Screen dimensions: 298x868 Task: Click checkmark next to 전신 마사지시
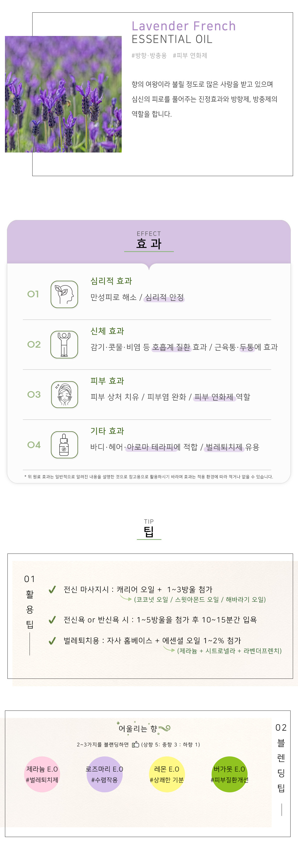pos(52,589)
